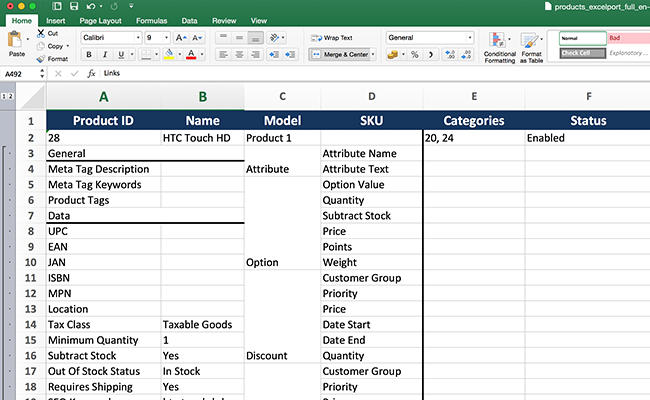
Task: Toggle Italic formatting button
Action: pyautogui.click(x=105, y=54)
